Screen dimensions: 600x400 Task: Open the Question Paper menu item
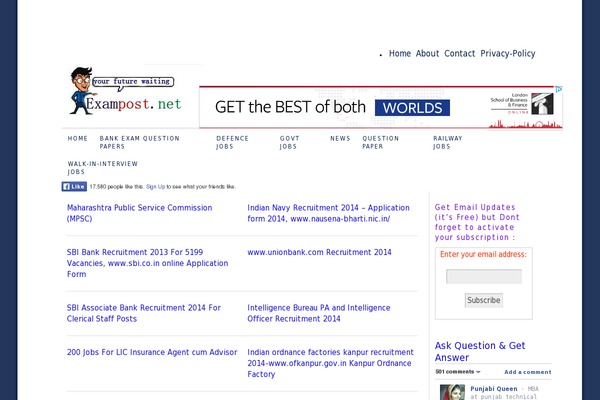click(380, 142)
